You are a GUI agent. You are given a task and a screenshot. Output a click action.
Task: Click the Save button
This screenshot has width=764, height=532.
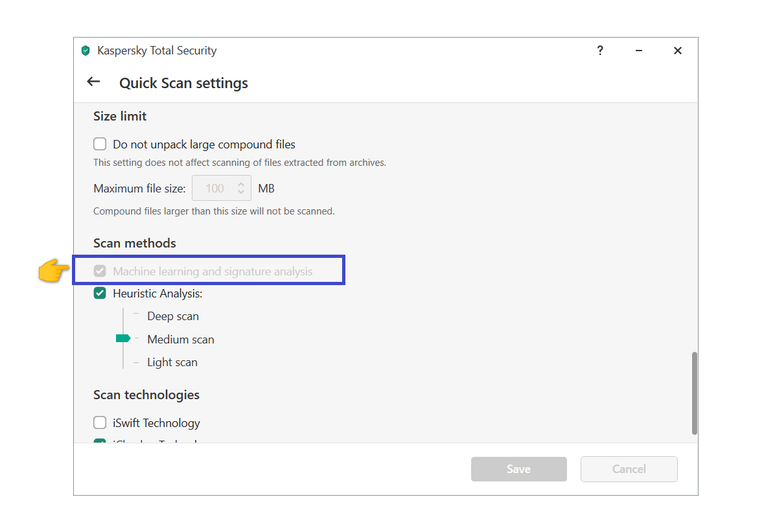518,469
